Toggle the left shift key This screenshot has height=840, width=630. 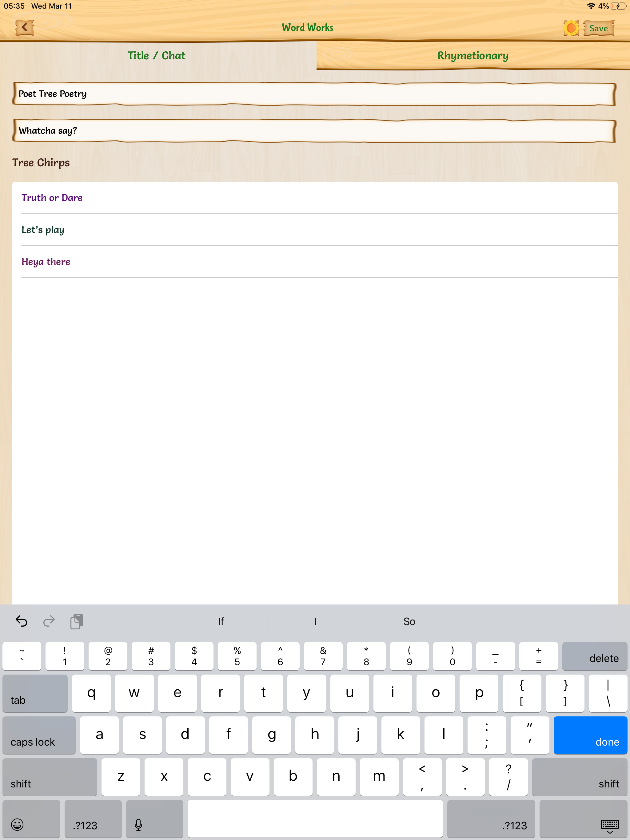pyautogui.click(x=50, y=777)
